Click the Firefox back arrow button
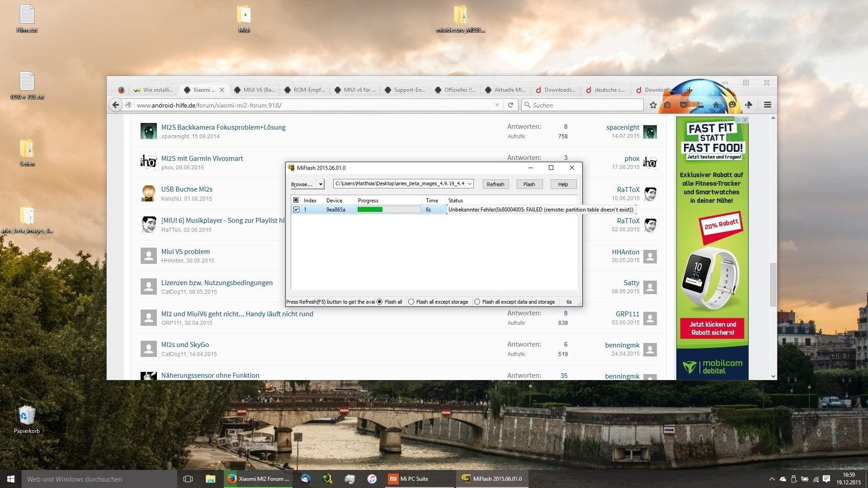Viewport: 868px width, 488px height. (x=116, y=105)
